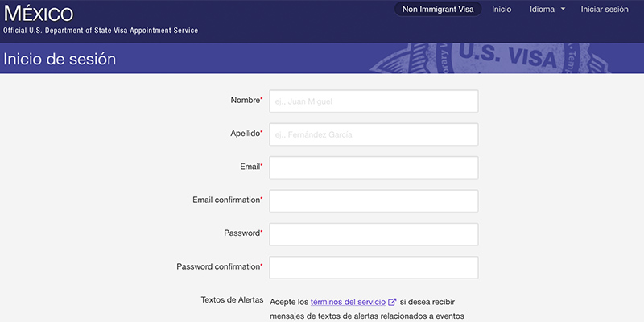Click the Official U.S. Department of State subtitle
Viewport: 644px width, 322px height.
click(101, 31)
